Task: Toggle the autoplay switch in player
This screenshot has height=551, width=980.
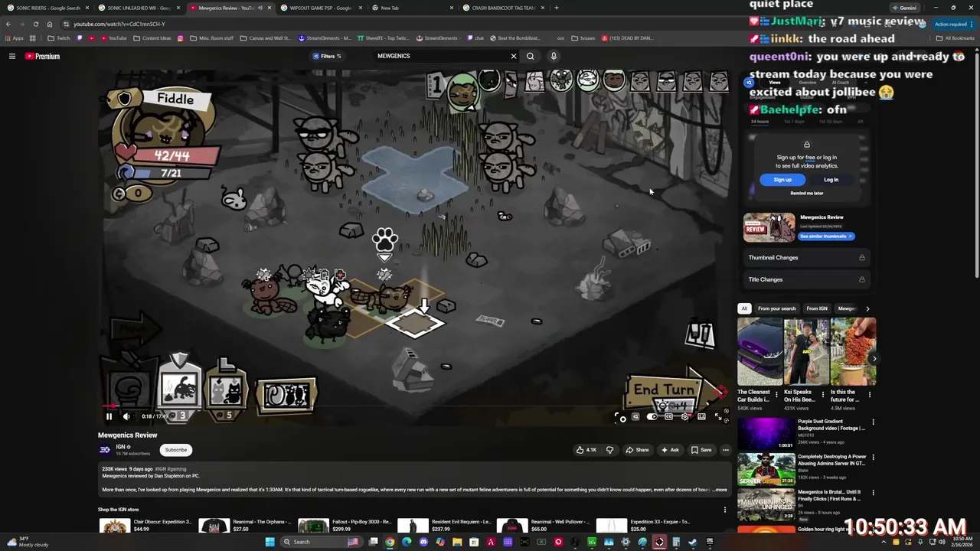Action: click(x=652, y=417)
